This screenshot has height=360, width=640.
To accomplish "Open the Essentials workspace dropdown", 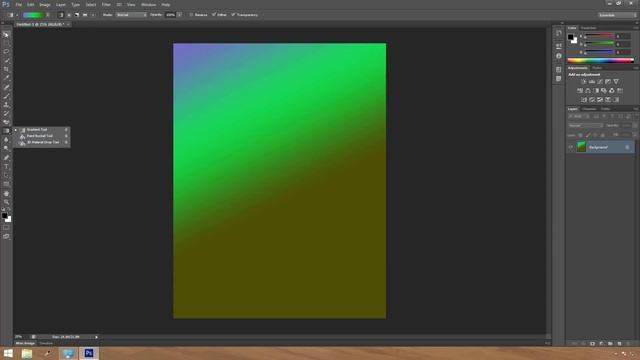I will [x=617, y=15].
